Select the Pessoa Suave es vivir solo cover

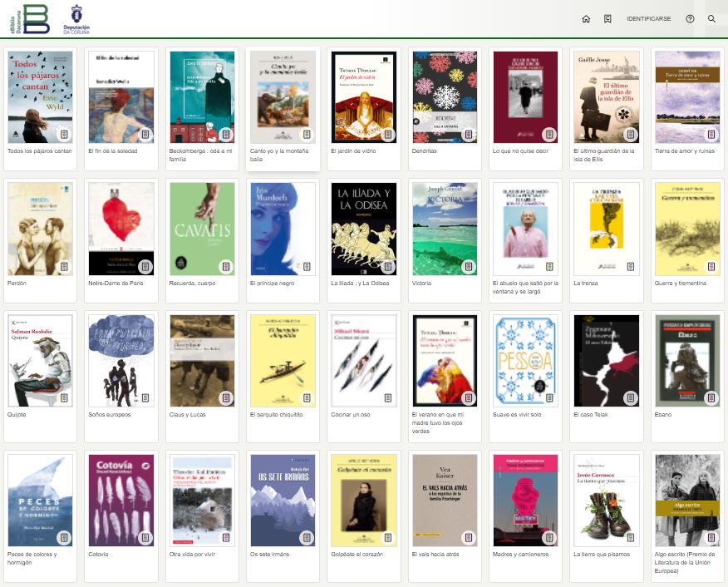[525, 361]
